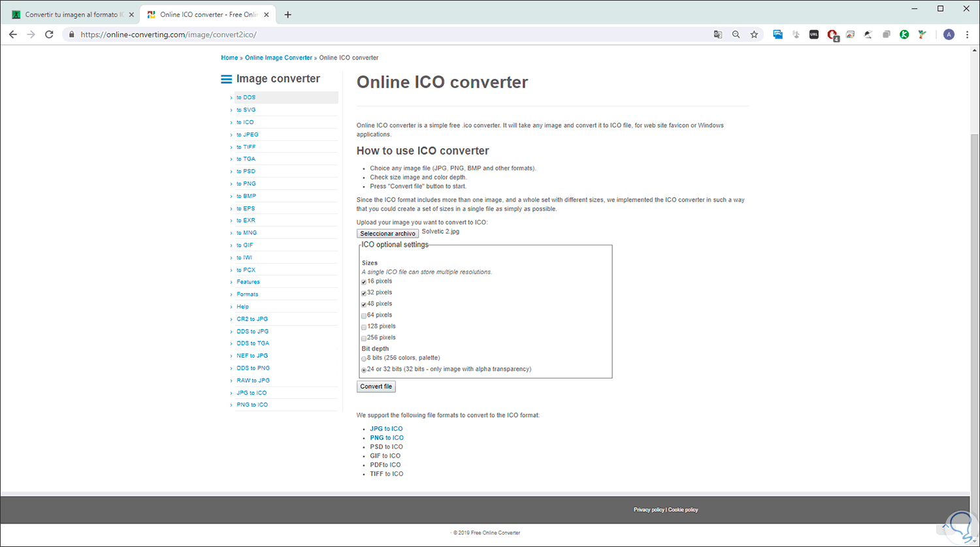Open 'CR2 to JPG' in sidebar
The width and height of the screenshot is (980, 547).
coord(252,319)
